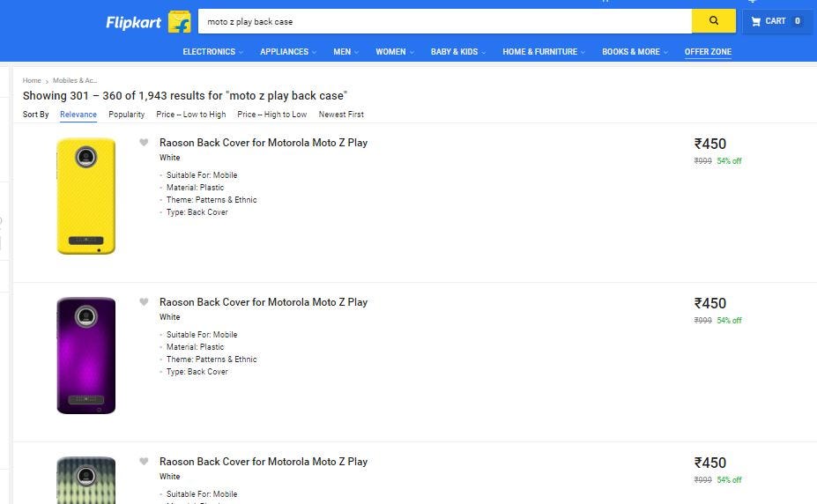The image size is (817, 504).
Task: Click the 54% off label on yellow cover
Action: (x=729, y=161)
